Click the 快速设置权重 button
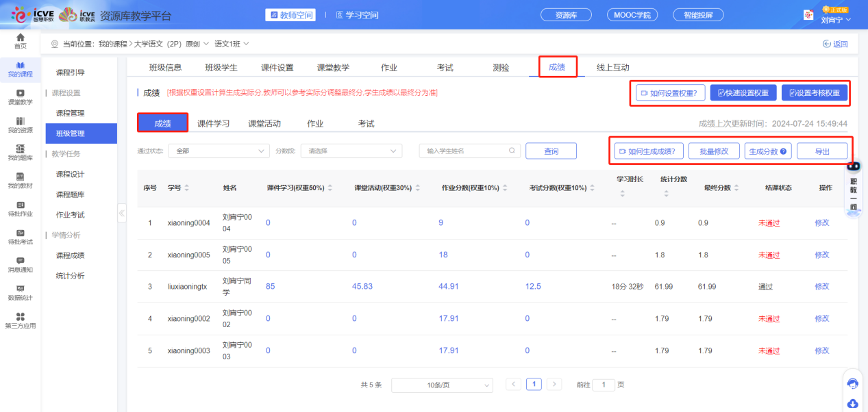The image size is (868, 412). pyautogui.click(x=743, y=93)
